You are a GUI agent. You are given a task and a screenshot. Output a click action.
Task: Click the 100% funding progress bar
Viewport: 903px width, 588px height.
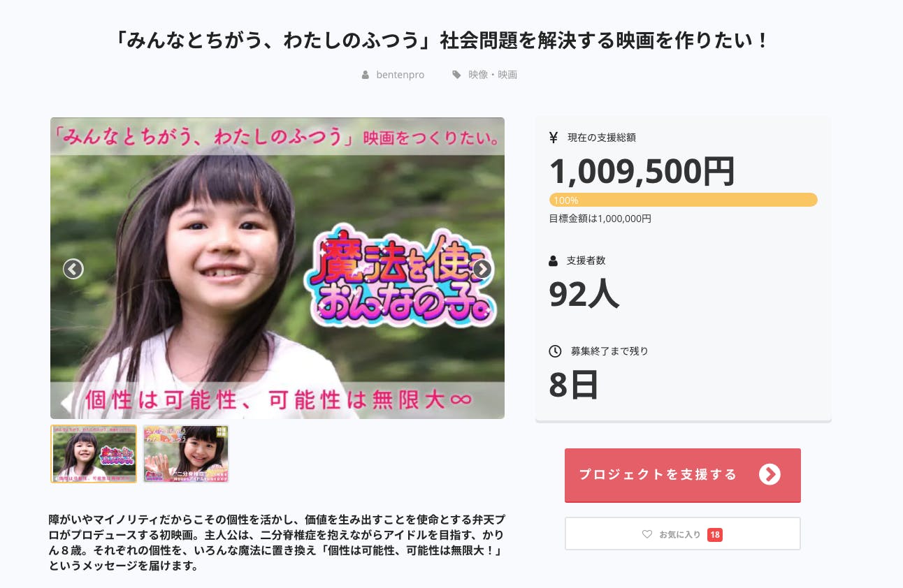pyautogui.click(x=684, y=200)
